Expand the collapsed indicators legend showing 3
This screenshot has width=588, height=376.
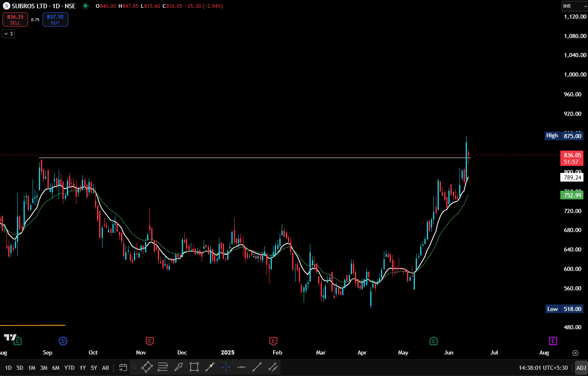(x=8, y=34)
